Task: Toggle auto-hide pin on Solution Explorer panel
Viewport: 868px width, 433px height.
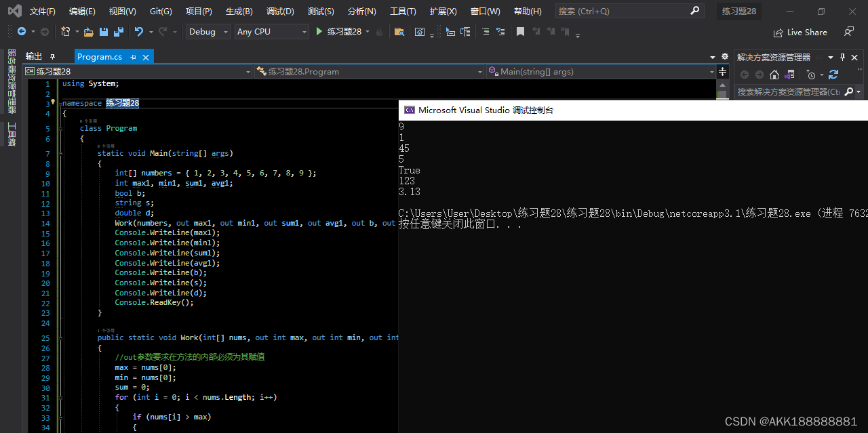Action: click(x=843, y=57)
